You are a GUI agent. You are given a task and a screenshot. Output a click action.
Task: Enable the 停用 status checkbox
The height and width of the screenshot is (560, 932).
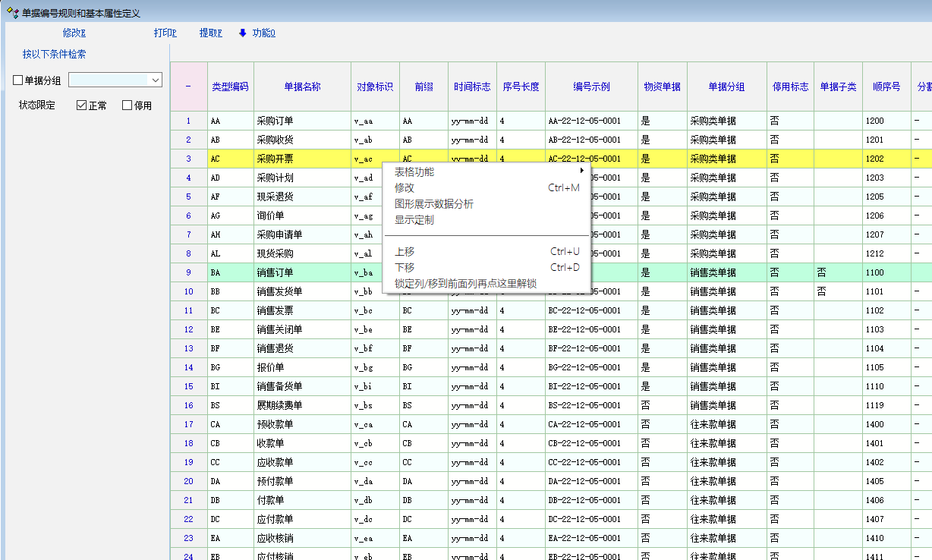pos(128,105)
